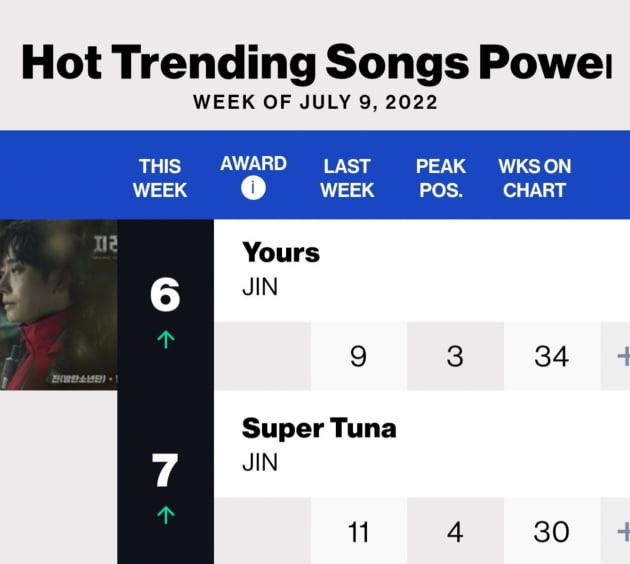Select the This Week column header
The height and width of the screenshot is (564, 630).
click(x=160, y=178)
